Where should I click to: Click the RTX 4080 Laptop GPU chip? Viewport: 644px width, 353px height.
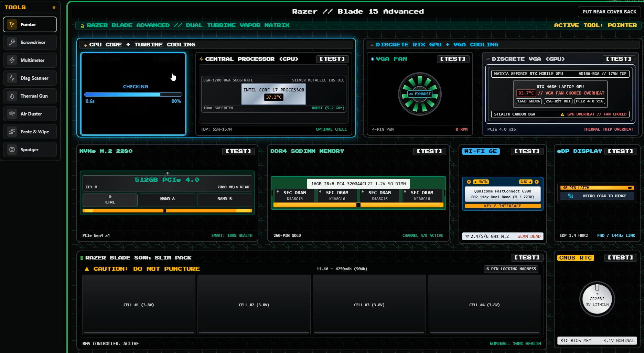tap(560, 94)
